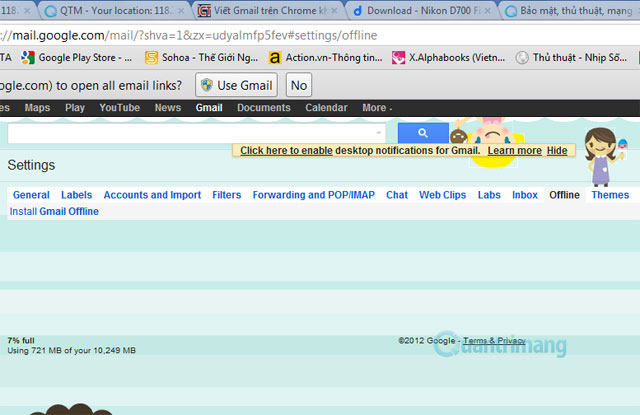640x415 pixels.
Task: Click Using 721 MB storage text
Action: (71, 350)
